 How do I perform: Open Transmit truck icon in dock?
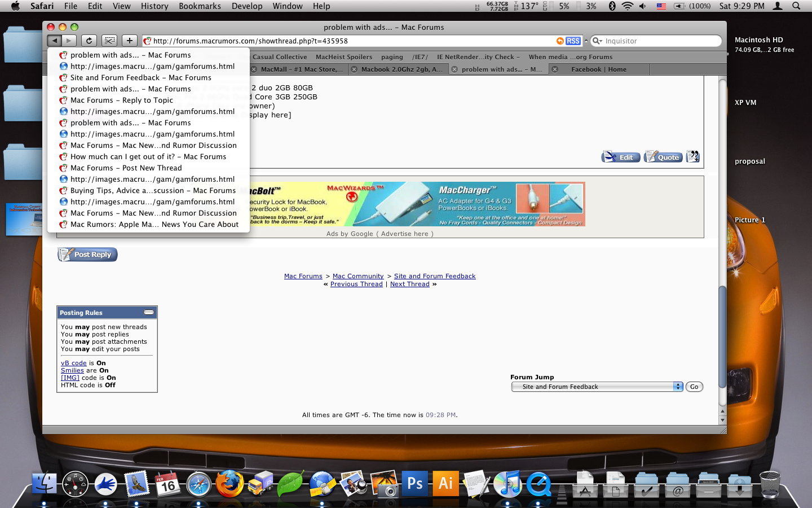260,484
